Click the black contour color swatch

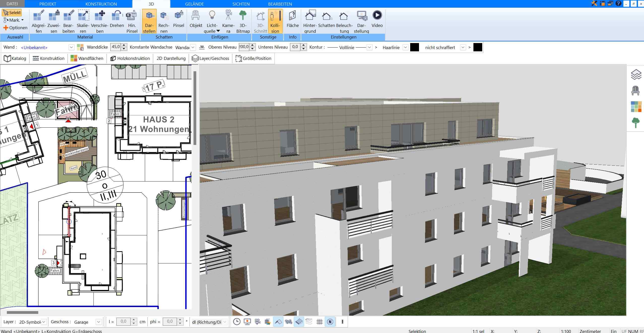pyautogui.click(x=414, y=47)
